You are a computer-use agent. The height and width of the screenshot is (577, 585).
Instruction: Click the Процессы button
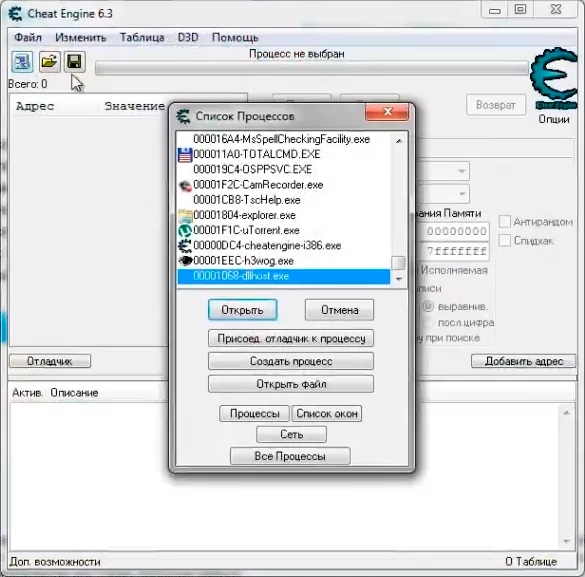pyautogui.click(x=254, y=414)
